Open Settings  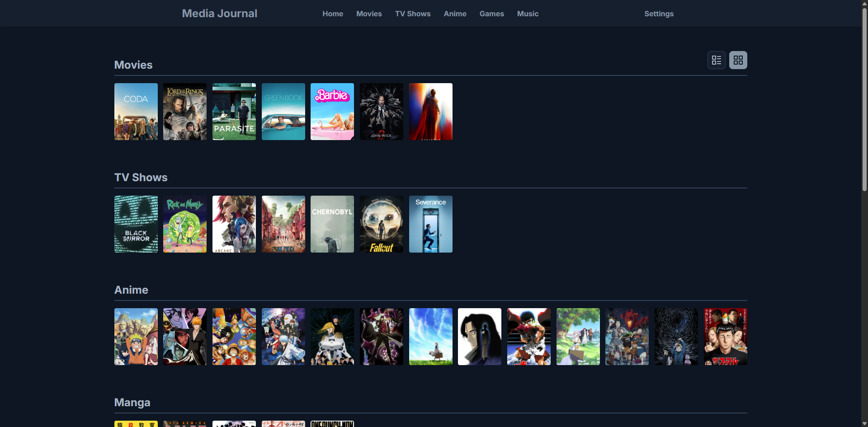(659, 14)
